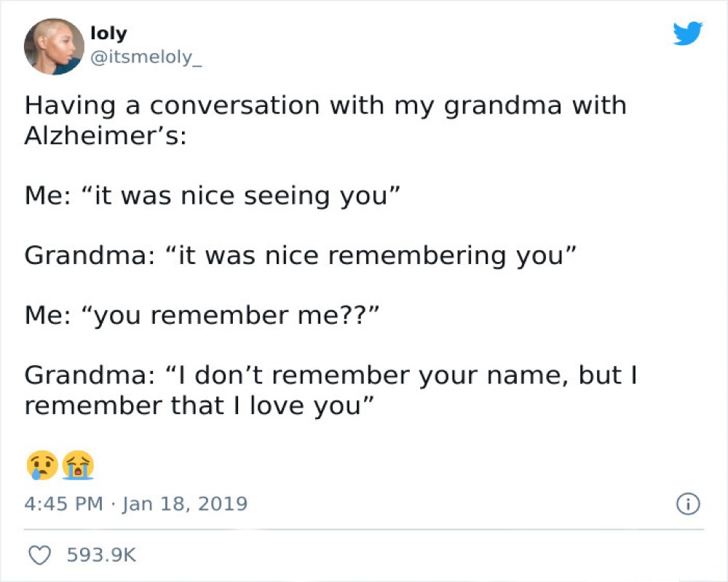Viewport: 728px width, 582px height.
Task: Click the display name "loly"
Action: 108,33
